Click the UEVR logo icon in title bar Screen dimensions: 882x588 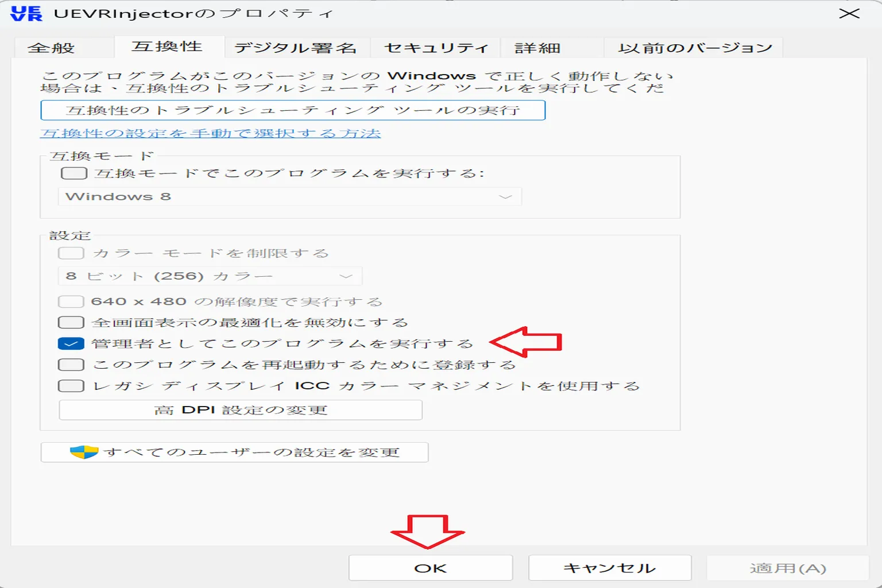(x=26, y=13)
